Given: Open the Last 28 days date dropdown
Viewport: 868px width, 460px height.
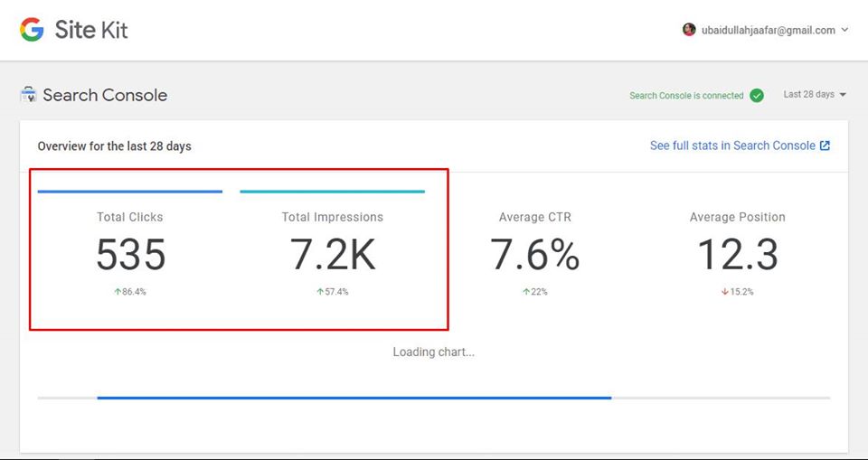Looking at the screenshot, I should [x=815, y=95].
